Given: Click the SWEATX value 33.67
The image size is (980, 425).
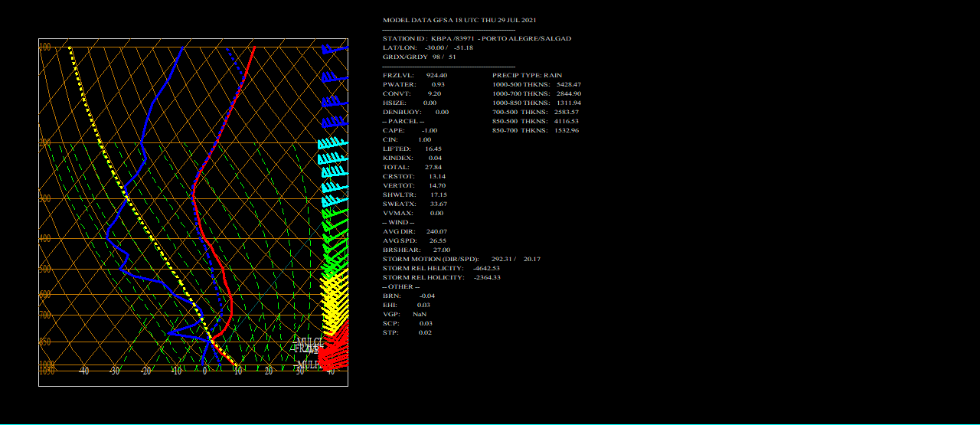Looking at the screenshot, I should (439, 204).
